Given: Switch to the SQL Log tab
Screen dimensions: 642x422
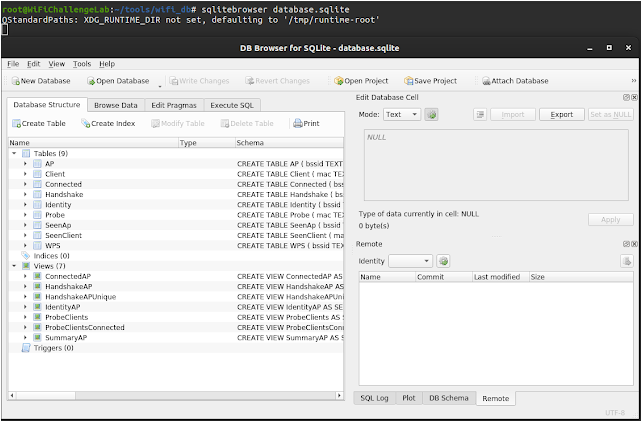Looking at the screenshot, I should (x=374, y=398).
